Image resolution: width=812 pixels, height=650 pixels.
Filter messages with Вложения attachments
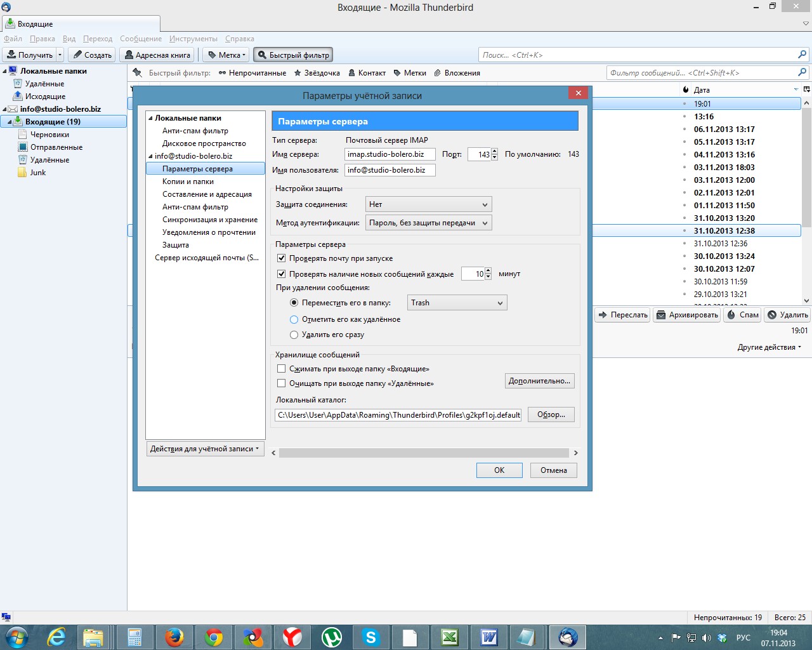click(457, 73)
